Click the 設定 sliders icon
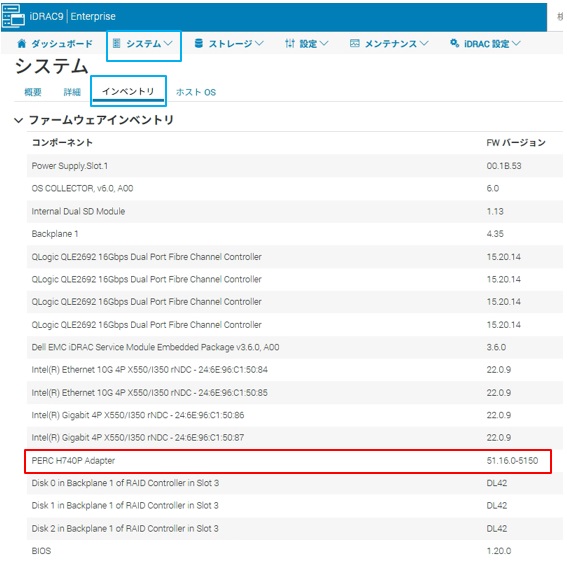The width and height of the screenshot is (567, 564). (x=290, y=44)
